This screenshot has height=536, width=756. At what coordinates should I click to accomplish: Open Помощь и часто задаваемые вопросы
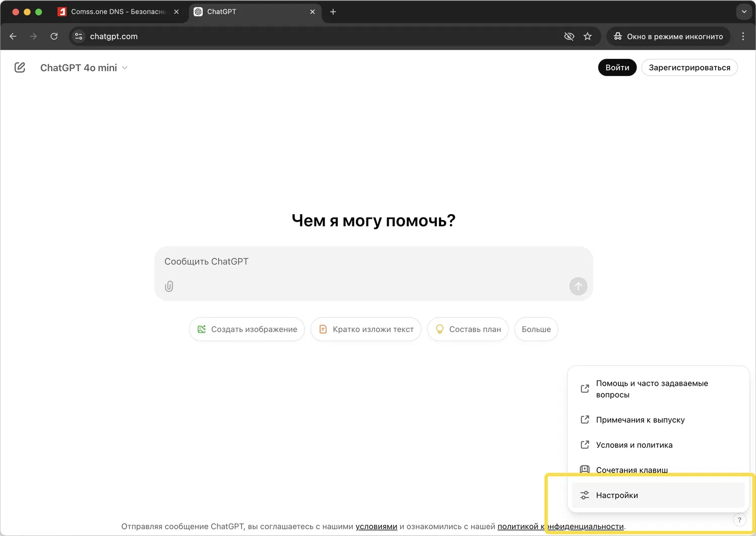click(x=658, y=389)
